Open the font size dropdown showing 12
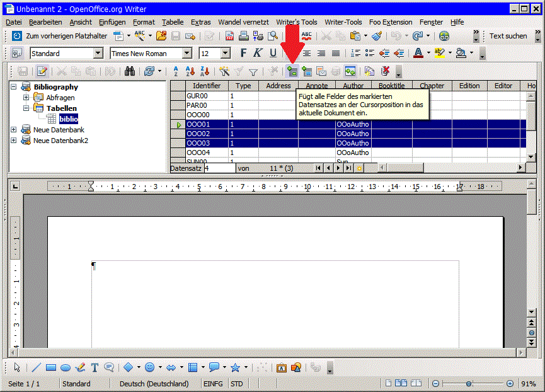Screen dimensions: 545x392 point(226,53)
